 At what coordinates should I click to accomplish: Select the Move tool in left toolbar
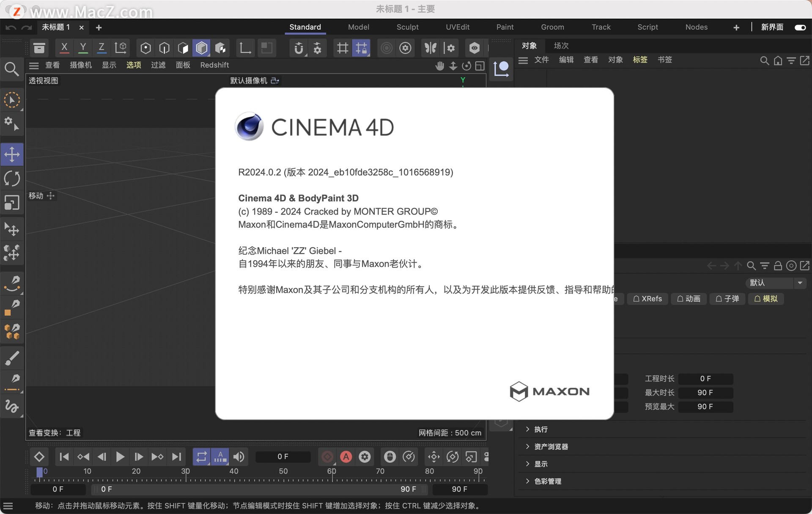[x=12, y=154]
